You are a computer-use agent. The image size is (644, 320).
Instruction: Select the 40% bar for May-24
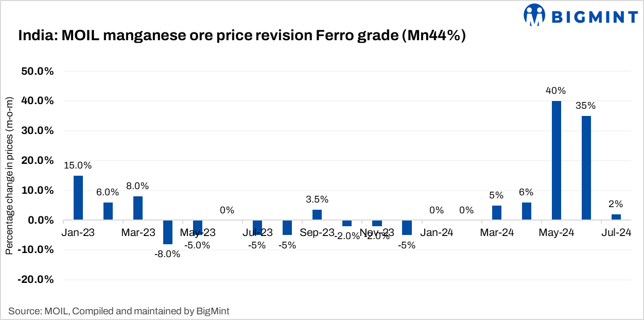pyautogui.click(x=556, y=160)
